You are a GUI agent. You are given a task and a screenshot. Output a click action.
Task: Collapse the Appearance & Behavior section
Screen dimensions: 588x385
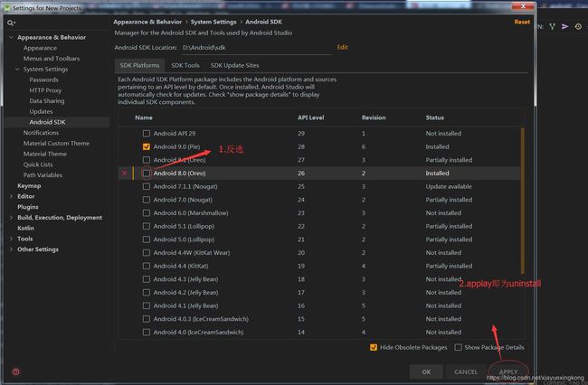click(11, 37)
